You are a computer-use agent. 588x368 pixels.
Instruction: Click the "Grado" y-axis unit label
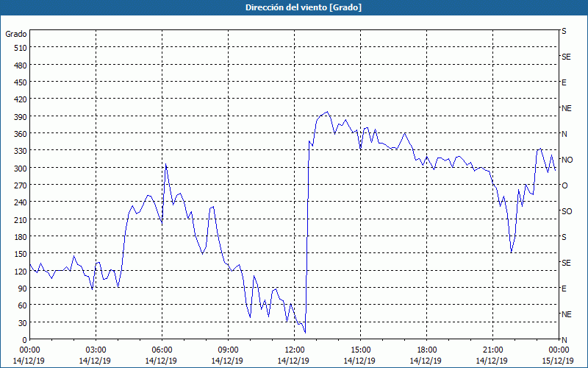click(x=16, y=34)
